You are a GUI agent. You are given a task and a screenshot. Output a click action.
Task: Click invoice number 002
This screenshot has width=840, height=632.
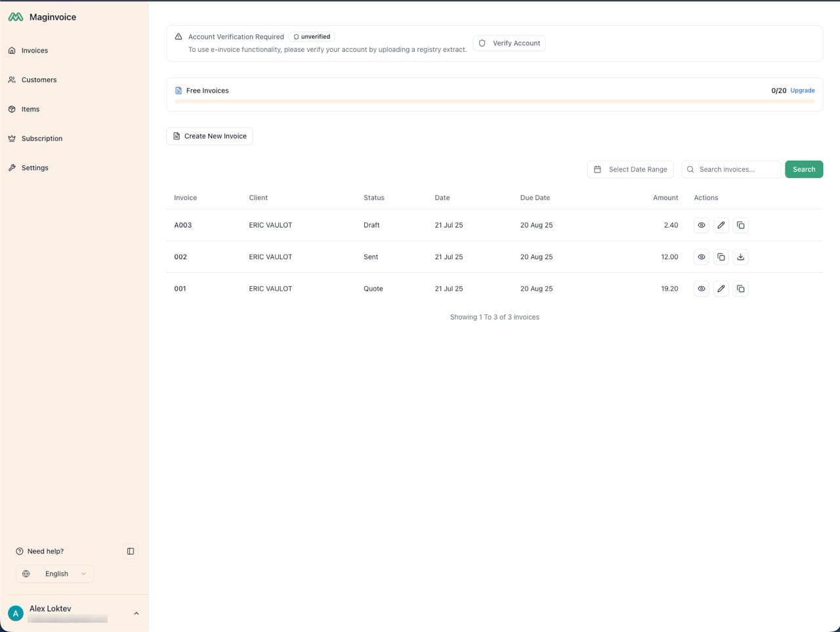(x=180, y=257)
